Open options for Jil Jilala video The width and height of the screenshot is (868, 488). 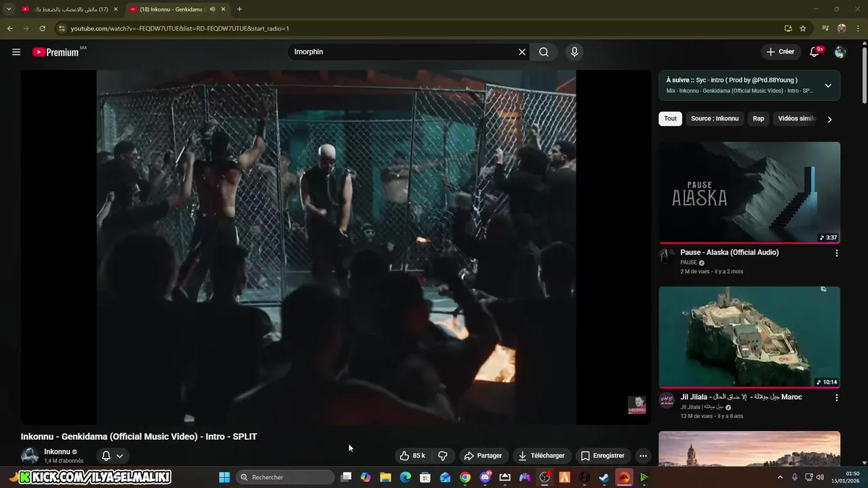[836, 398]
